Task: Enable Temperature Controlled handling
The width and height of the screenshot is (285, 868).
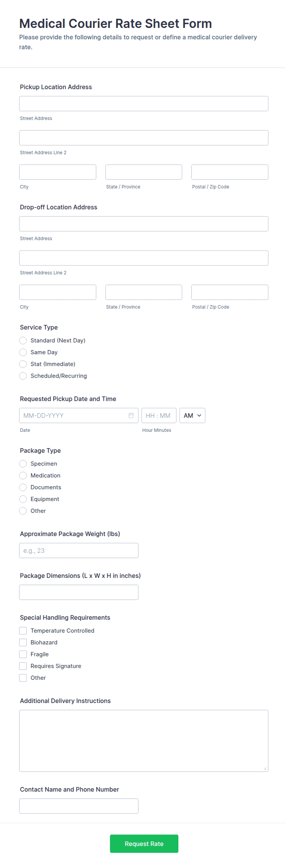Action: click(x=23, y=630)
